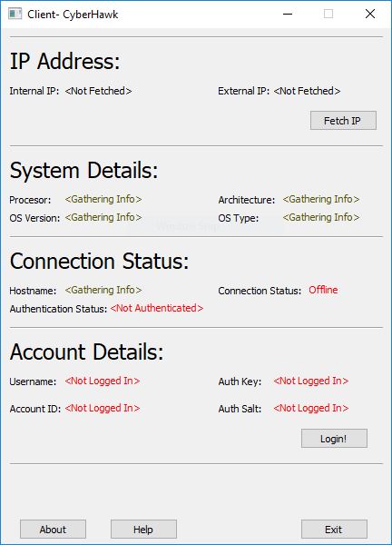Image resolution: width=392 pixels, height=545 pixels.
Task: Click the Auth Salt Not Logged In value
Action: pos(311,408)
